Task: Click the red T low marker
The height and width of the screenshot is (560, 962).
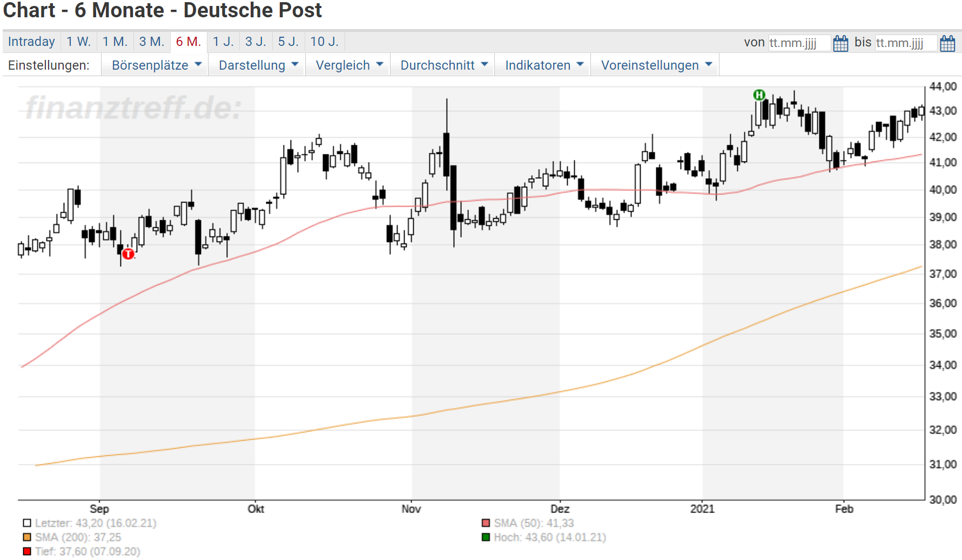Action: click(x=128, y=254)
